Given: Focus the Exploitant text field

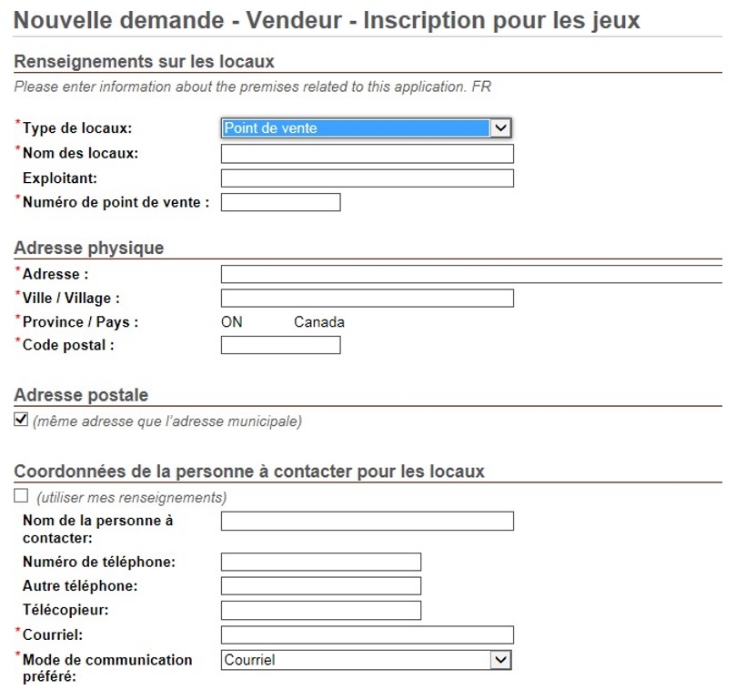Looking at the screenshot, I should pos(367,178).
